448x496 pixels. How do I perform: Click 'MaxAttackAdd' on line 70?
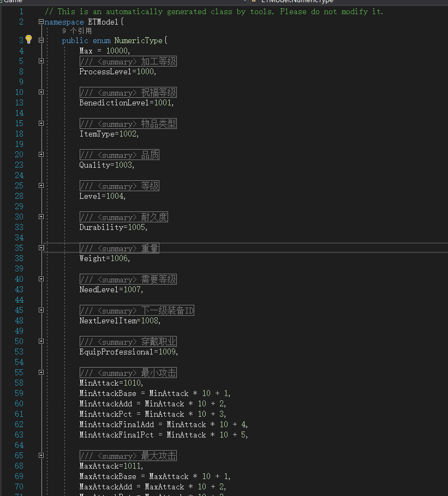[x=105, y=487]
